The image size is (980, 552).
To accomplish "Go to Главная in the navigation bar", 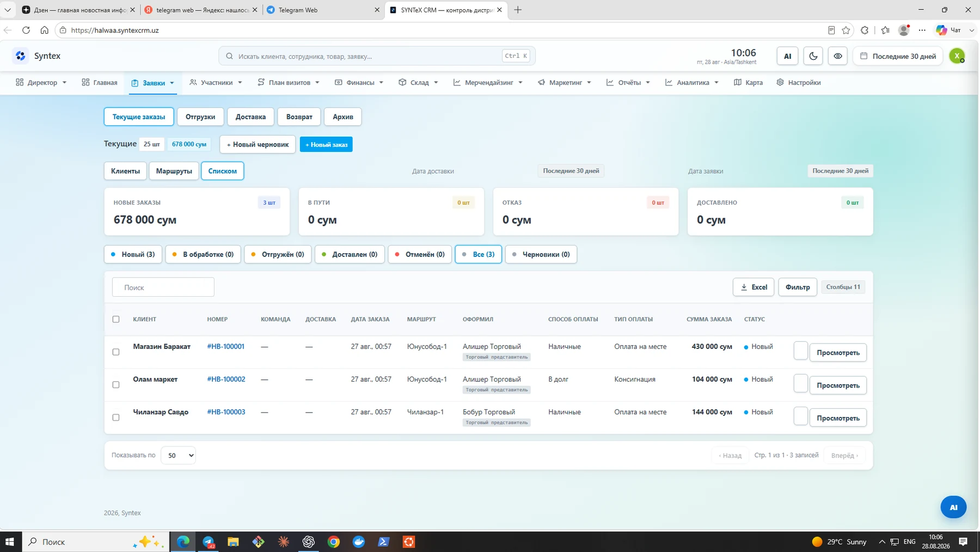I will point(100,83).
